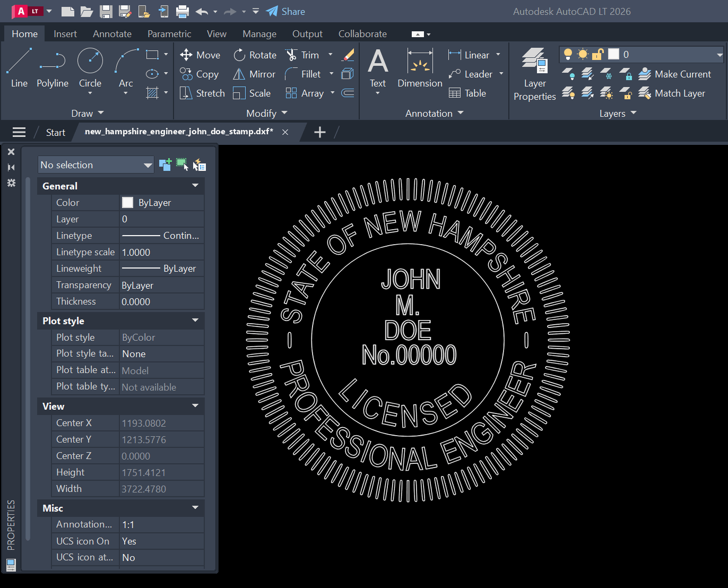728x588 pixels.
Task: Open the No selection dropdown
Action: tap(96, 165)
